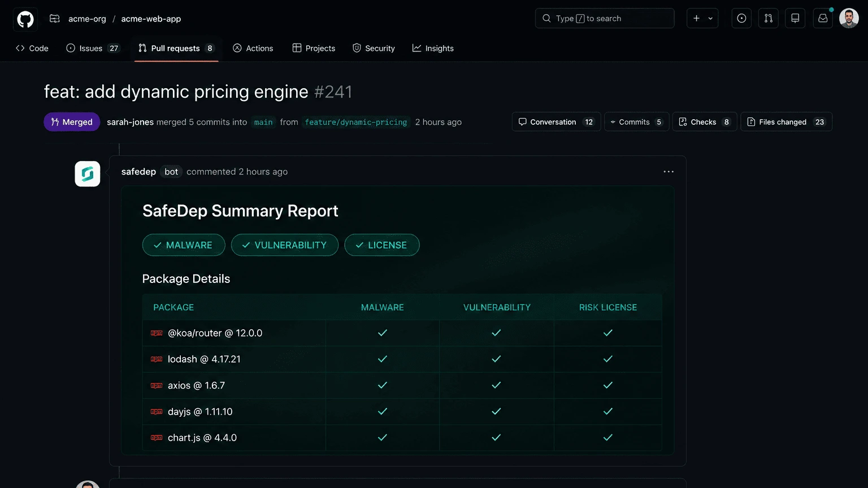
Task: Click the MALWARE passed badge
Action: point(184,245)
